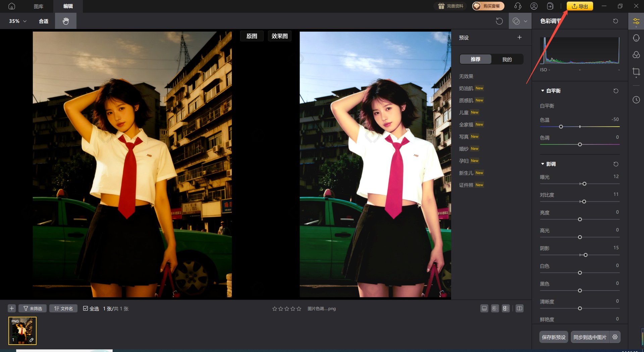Add a new preset with plus icon
Screen dimensions: 644x352
(x=519, y=38)
